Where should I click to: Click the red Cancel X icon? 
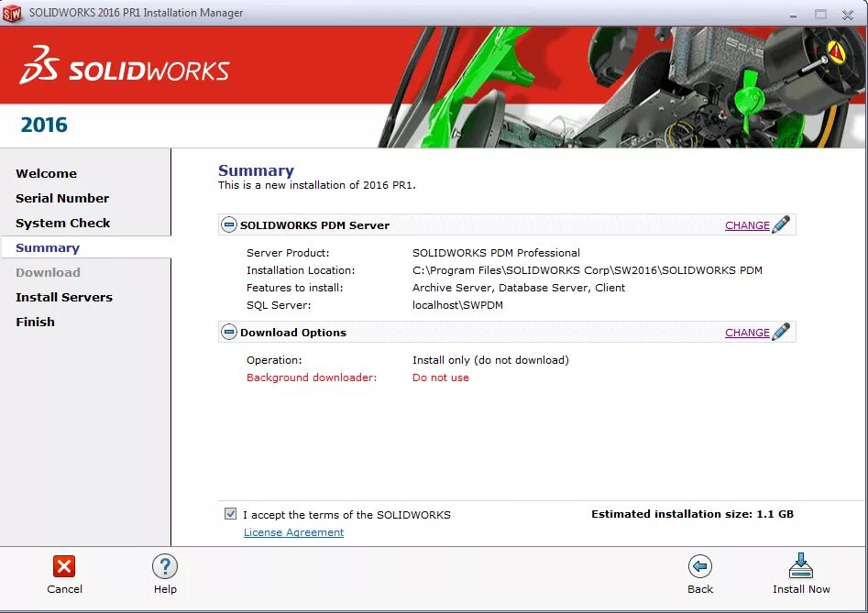(63, 566)
